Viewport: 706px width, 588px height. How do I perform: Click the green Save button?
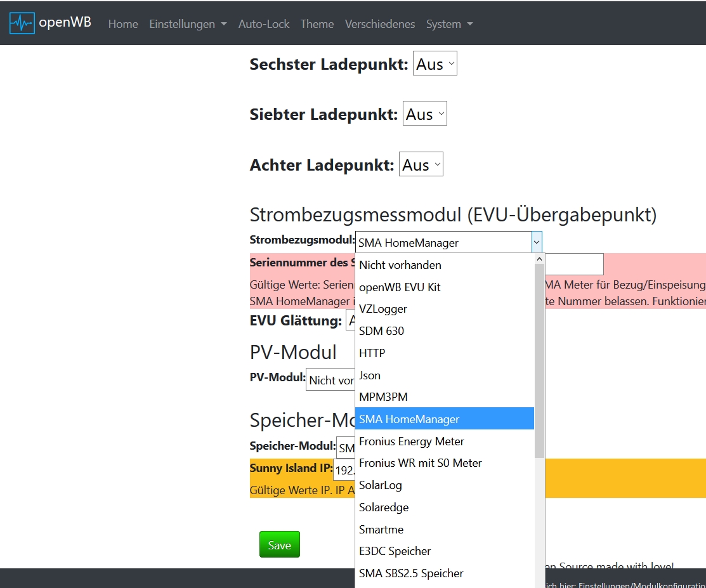coord(280,544)
